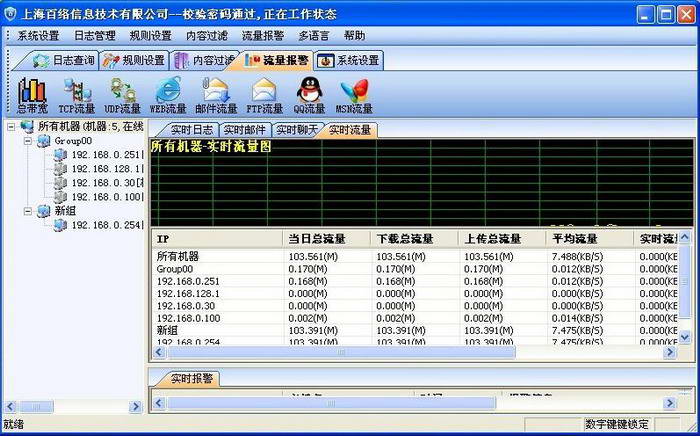Image resolution: width=700 pixels, height=436 pixels.
Task: Switch to the 实时聊天 tab
Action: [x=296, y=130]
